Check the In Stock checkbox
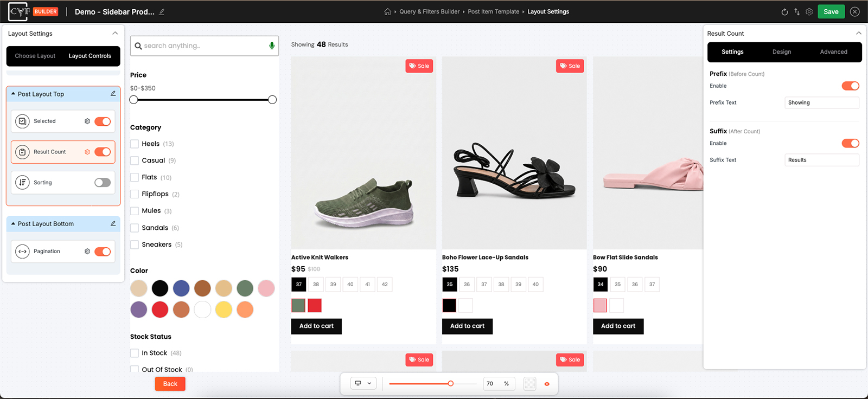The width and height of the screenshot is (868, 399). [135, 353]
